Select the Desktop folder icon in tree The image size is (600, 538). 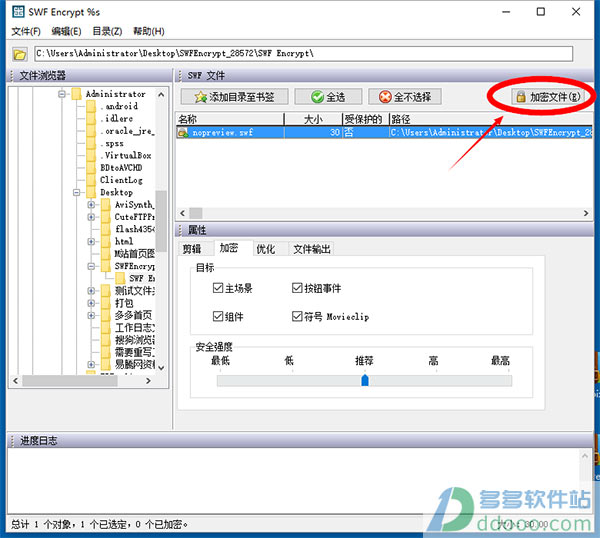pyautogui.click(x=91, y=192)
